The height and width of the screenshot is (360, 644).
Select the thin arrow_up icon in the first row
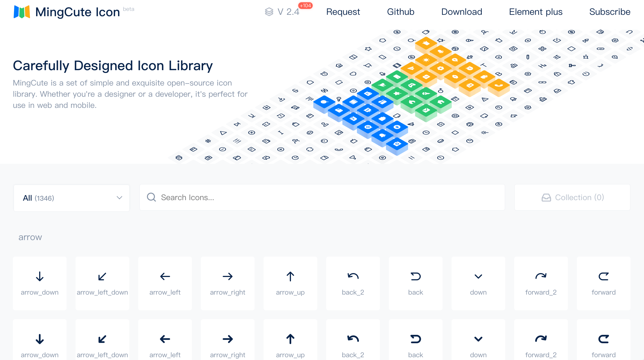pos(290,276)
